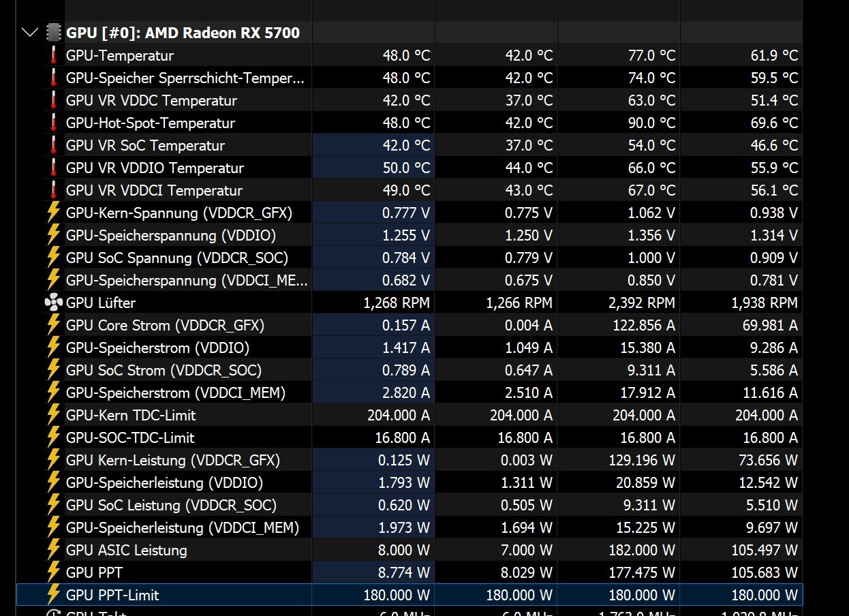Select the GPU PPT row label
This screenshot has width=849, height=616.
(x=94, y=572)
